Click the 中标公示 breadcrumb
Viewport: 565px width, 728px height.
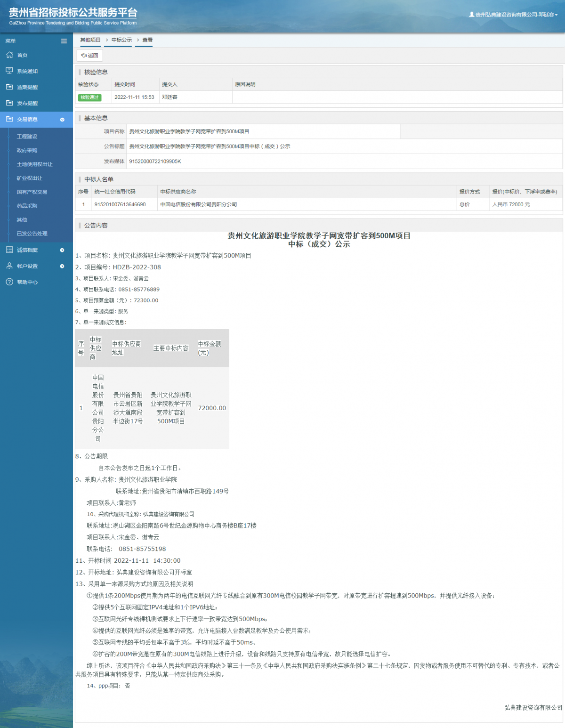tap(121, 40)
